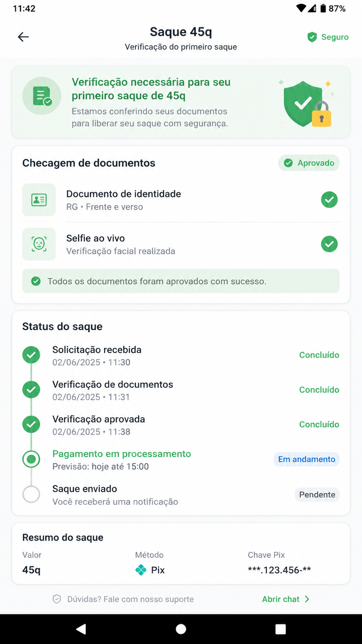Screen dimensions: 362x644
Task: Tap the Em andamento status badge
Action: point(307,459)
